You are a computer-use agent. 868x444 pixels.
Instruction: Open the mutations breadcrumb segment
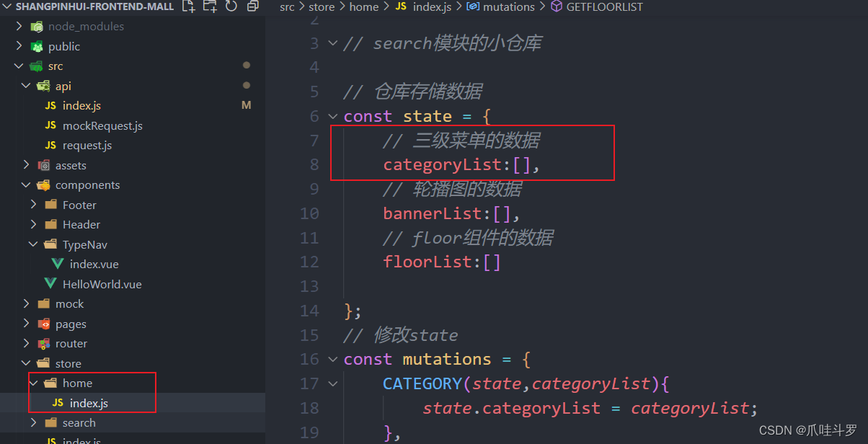click(x=509, y=6)
